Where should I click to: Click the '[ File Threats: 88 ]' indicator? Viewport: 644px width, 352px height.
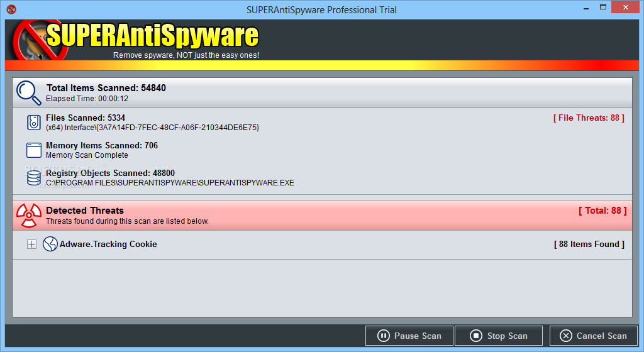point(589,118)
